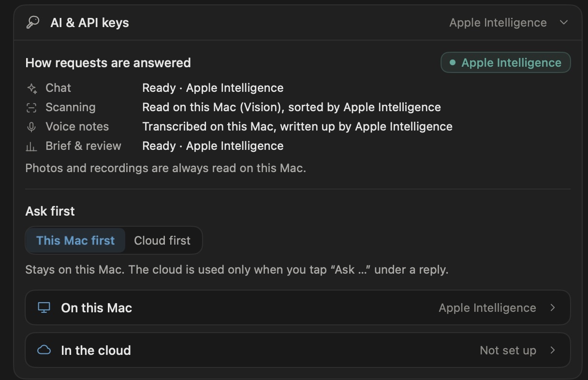This screenshot has height=380, width=588.
Task: Click the cloud icon in In the cloud row
Action: point(44,350)
